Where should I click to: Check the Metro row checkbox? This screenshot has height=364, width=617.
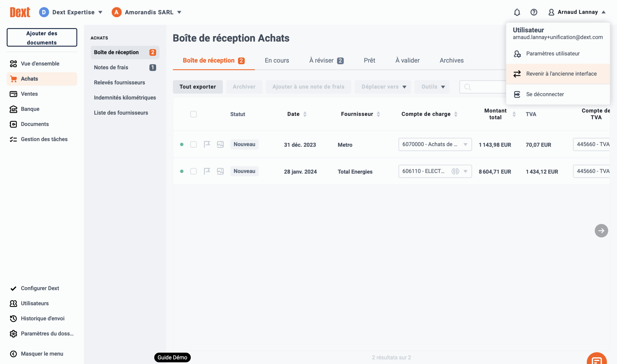[193, 144]
